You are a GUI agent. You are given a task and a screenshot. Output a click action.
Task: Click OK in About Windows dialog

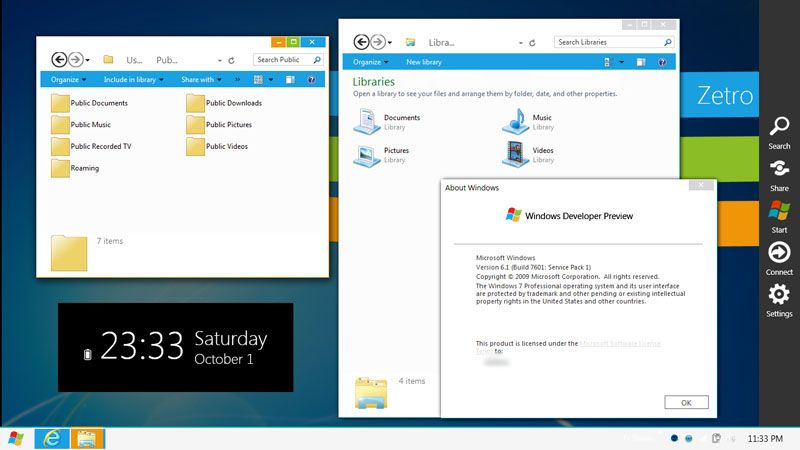click(x=686, y=403)
